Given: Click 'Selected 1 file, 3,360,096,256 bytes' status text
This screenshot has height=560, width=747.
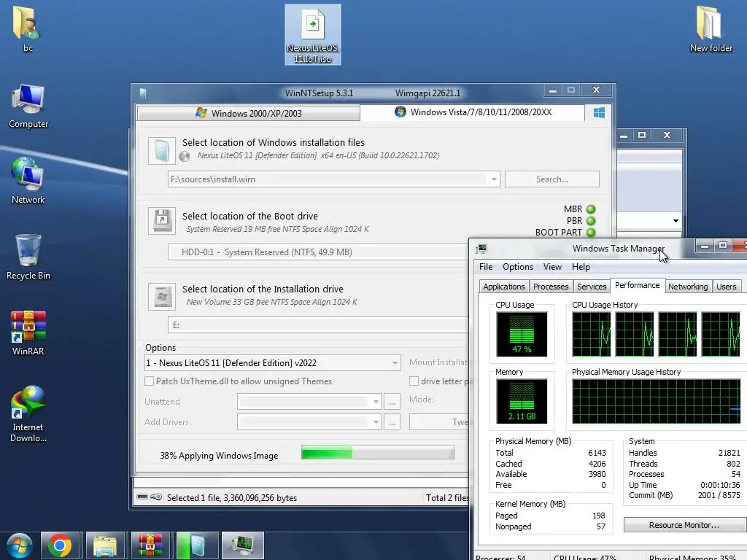Looking at the screenshot, I should (231, 497).
